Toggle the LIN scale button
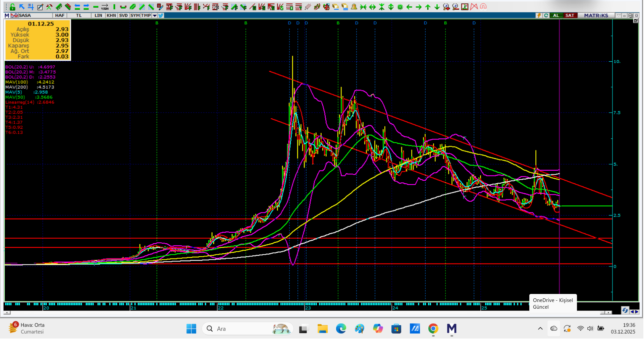The width and height of the screenshot is (644, 362). 98,15
